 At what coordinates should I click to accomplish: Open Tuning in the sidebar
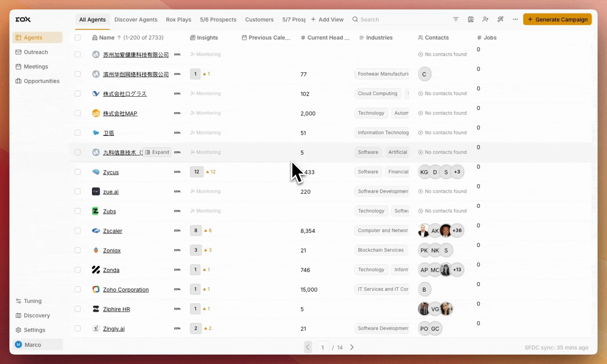pos(32,301)
